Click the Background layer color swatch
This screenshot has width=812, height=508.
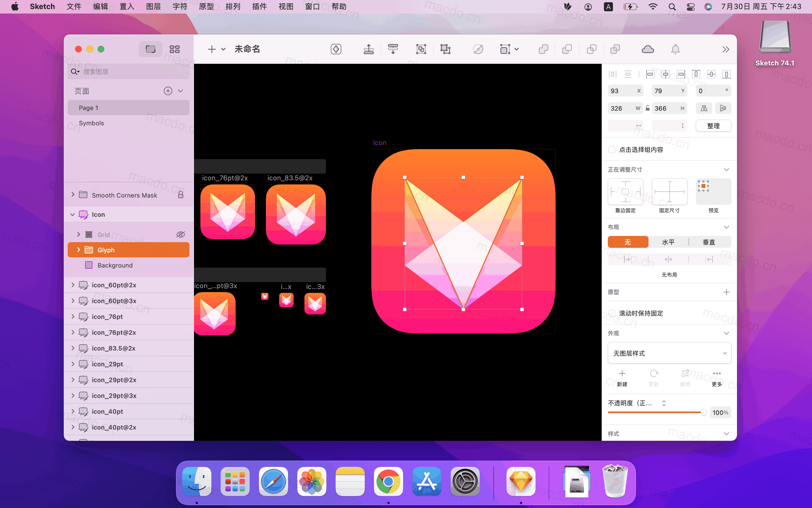89,265
